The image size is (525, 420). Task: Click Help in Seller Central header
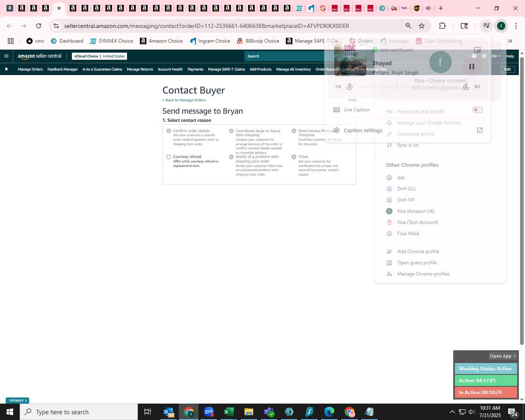point(510,56)
